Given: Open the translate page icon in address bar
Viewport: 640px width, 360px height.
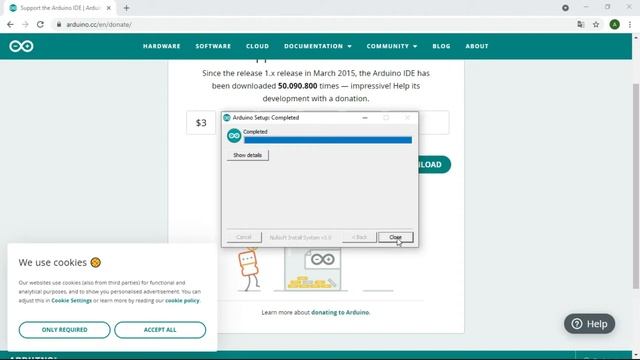Looking at the screenshot, I should pyautogui.click(x=581, y=24).
